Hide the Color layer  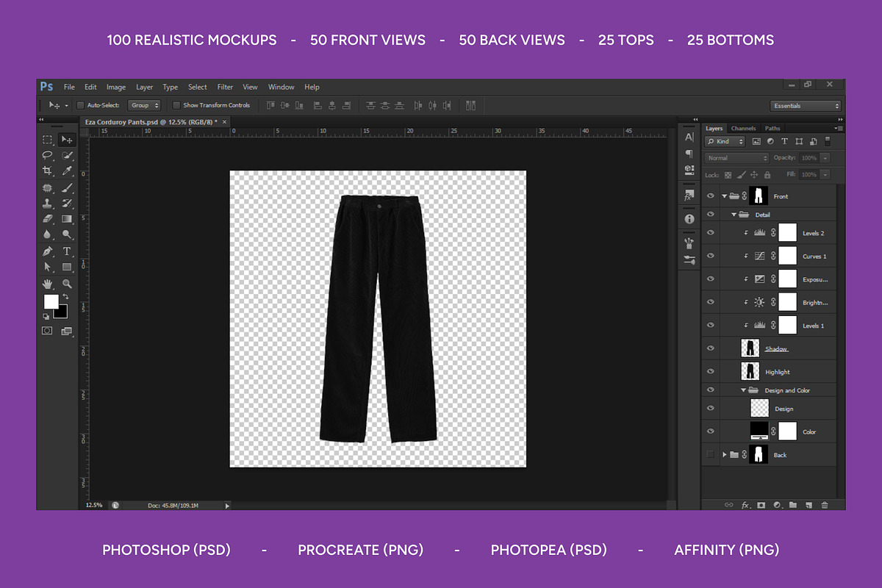click(x=710, y=431)
